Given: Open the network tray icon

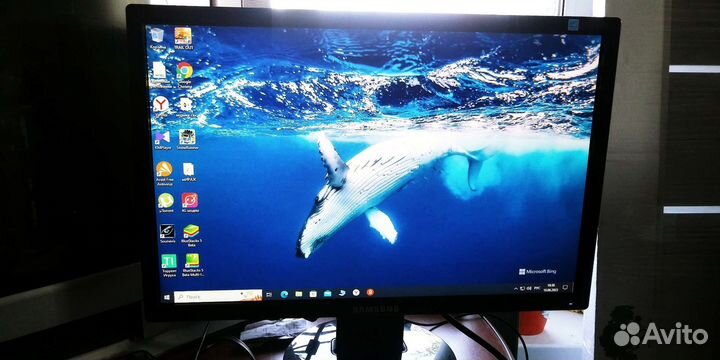Looking at the screenshot, I should pyautogui.click(x=522, y=288).
